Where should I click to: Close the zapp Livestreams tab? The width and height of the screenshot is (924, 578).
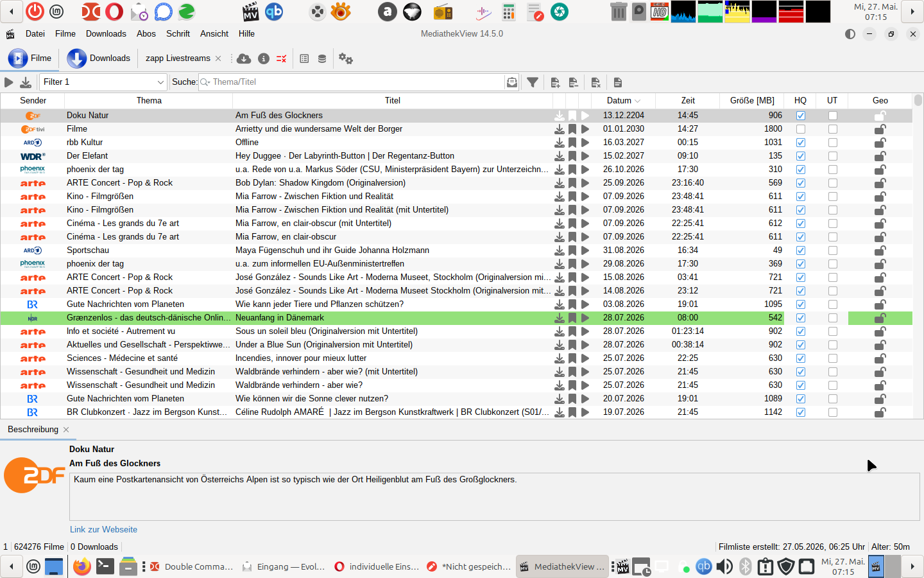(218, 58)
